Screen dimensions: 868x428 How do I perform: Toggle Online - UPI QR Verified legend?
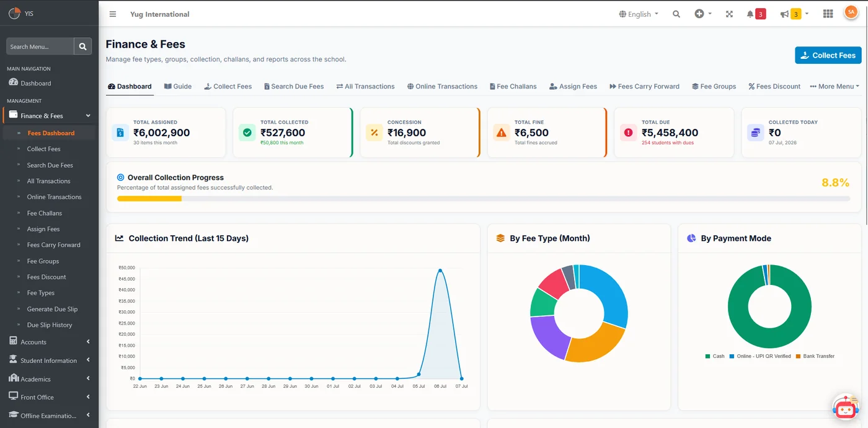coord(759,356)
